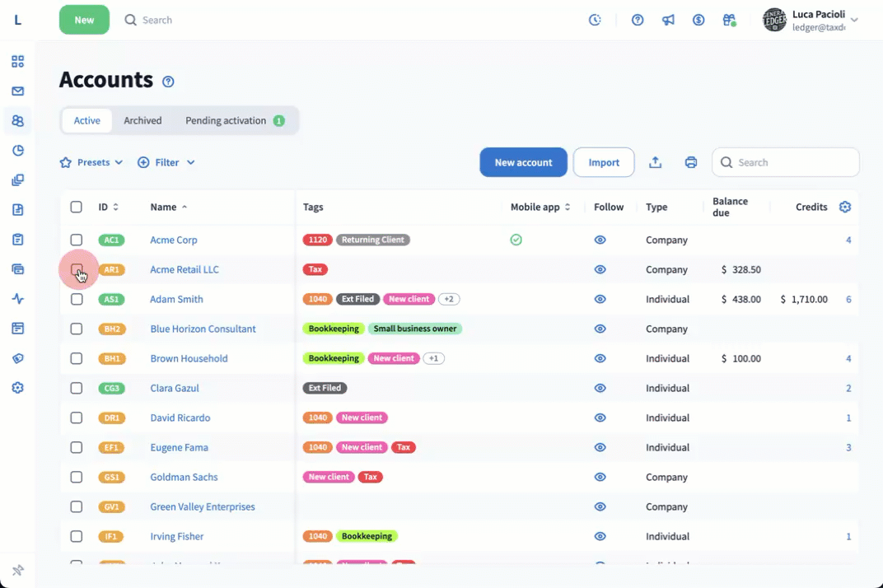Click the timer clock icon in top bar

coord(595,20)
